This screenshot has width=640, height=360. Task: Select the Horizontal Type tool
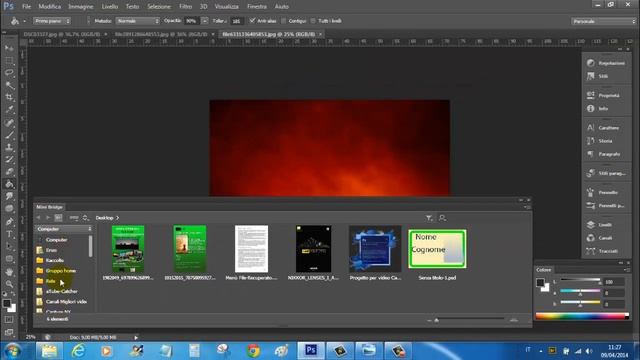pos(9,234)
